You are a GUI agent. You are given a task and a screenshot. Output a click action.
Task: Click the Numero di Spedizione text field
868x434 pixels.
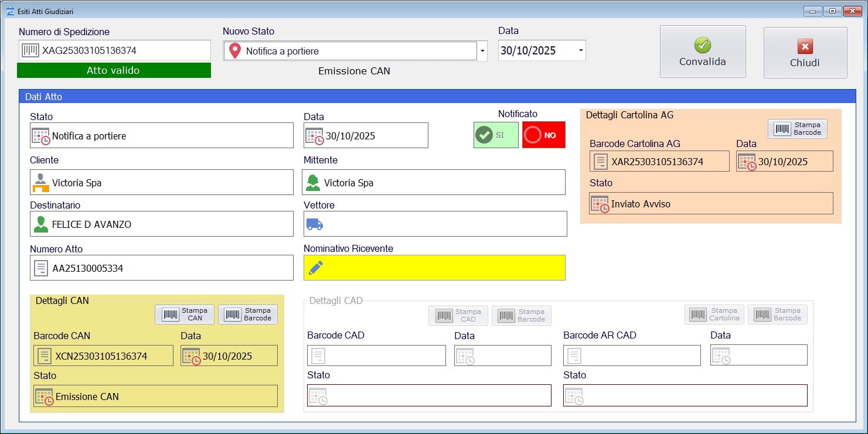click(x=123, y=50)
